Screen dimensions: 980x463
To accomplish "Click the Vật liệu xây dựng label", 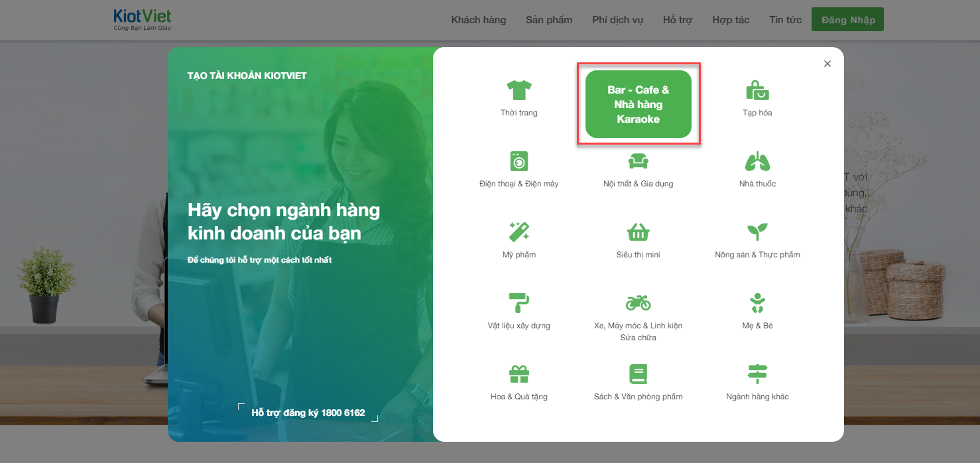I will (519, 326).
